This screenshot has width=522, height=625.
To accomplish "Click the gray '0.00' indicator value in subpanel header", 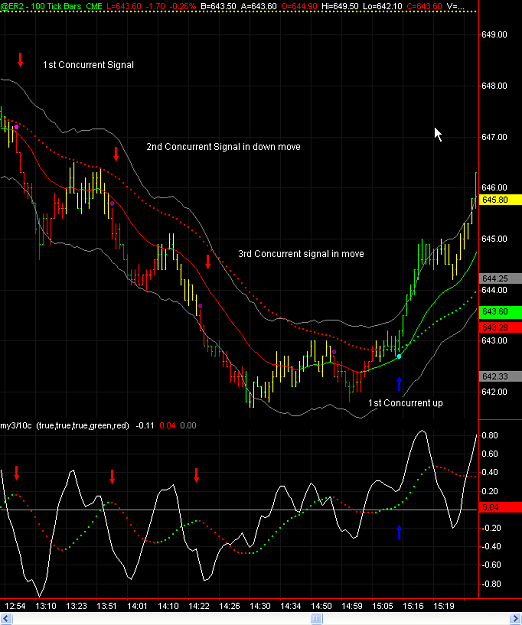I will point(188,426).
